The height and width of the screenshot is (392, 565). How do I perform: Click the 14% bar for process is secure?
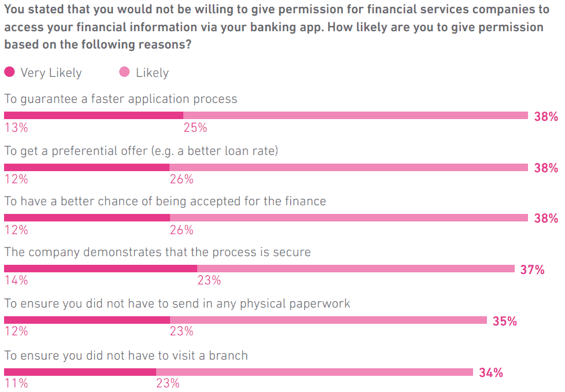101,269
